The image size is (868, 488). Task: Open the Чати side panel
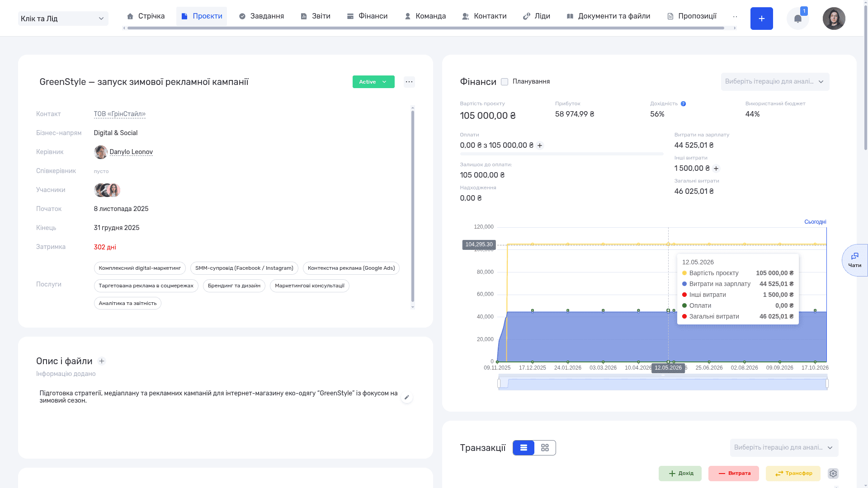pyautogui.click(x=855, y=260)
